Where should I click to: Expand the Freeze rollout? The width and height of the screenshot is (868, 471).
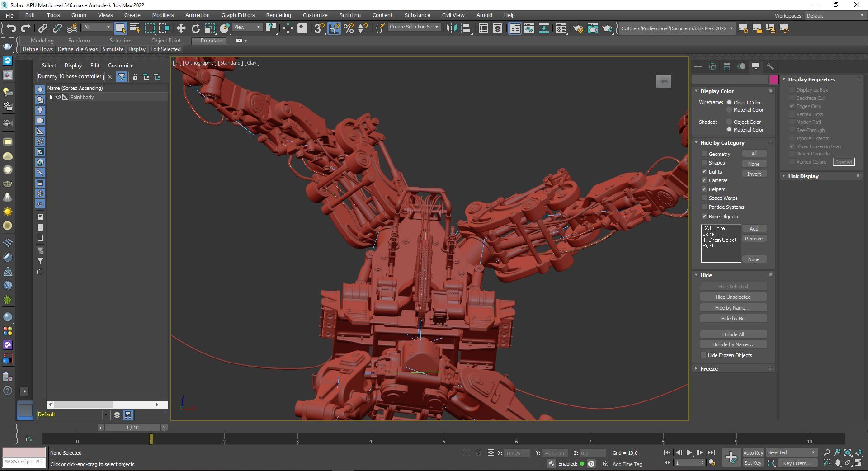[x=709, y=369]
